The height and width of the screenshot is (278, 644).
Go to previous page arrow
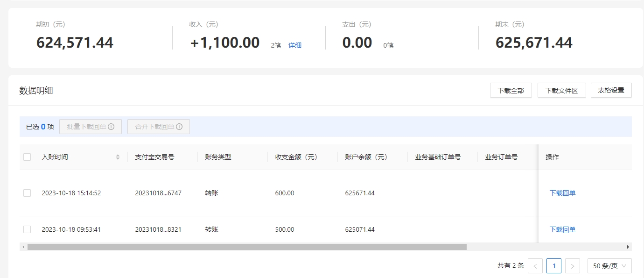pos(535,266)
